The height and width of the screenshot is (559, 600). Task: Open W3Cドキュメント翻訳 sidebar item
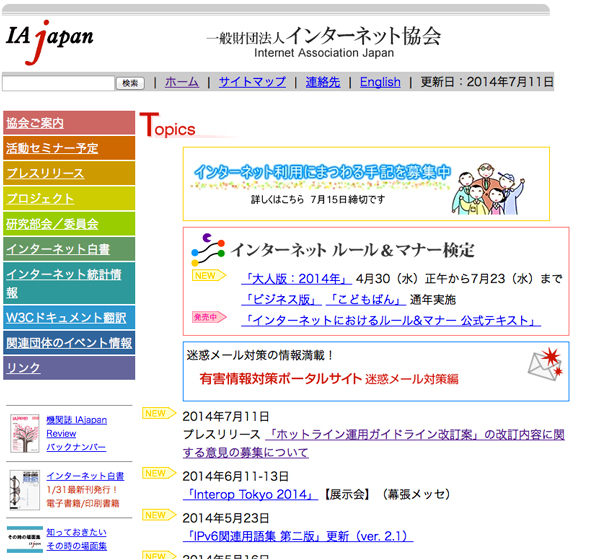66,318
